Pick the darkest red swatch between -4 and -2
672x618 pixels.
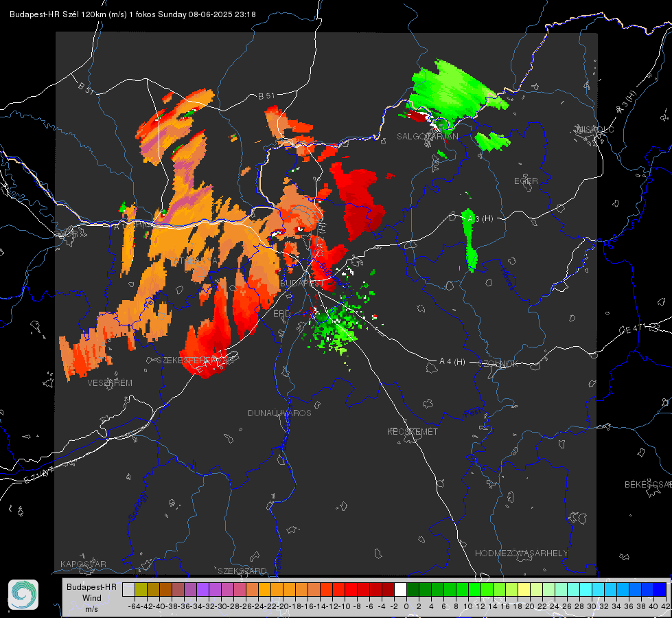point(389,590)
